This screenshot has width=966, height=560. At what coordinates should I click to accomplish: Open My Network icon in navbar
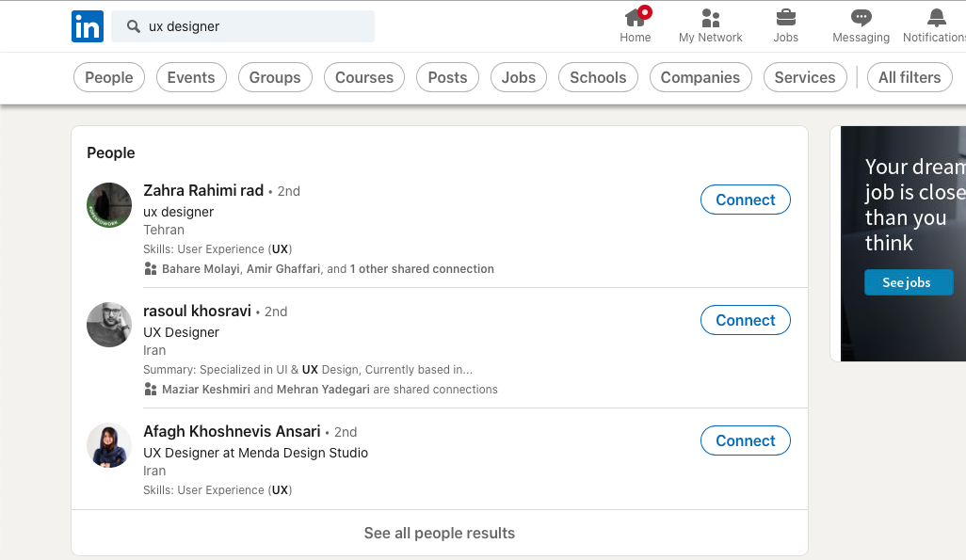pyautogui.click(x=710, y=18)
